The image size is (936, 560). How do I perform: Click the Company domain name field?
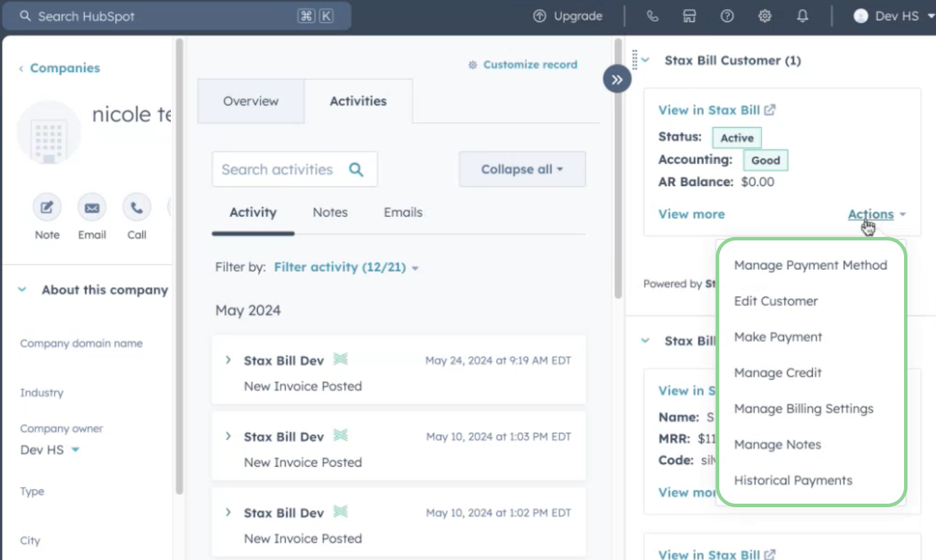(x=81, y=343)
